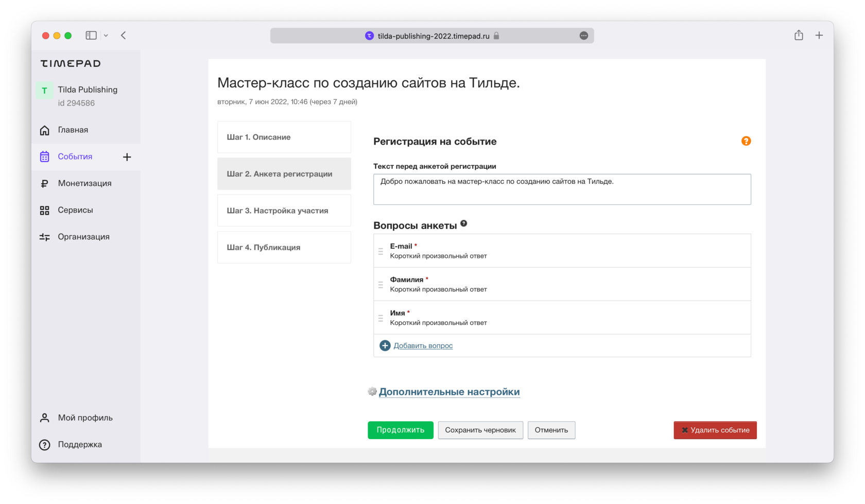865x504 pixels.
Task: Click the Организация sliders icon
Action: [x=45, y=237]
